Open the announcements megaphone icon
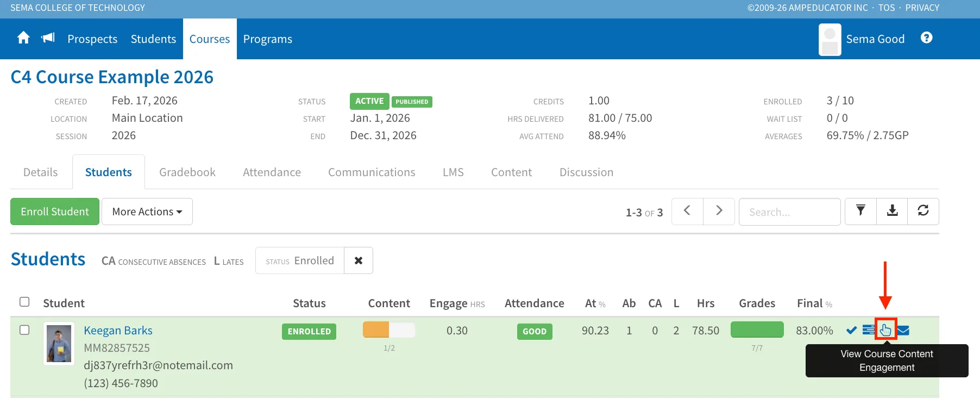Viewport: 980px width, 398px height. [48, 38]
